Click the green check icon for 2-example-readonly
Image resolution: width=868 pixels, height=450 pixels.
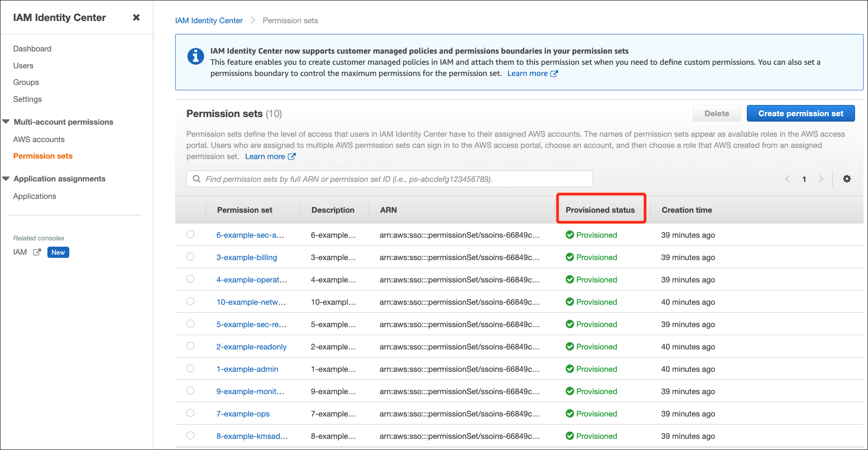tap(569, 346)
